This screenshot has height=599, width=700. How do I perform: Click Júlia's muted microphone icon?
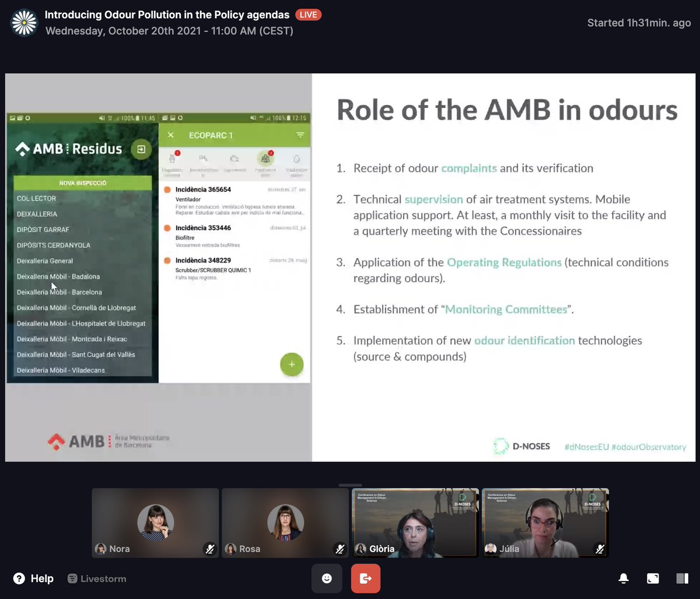coord(600,549)
